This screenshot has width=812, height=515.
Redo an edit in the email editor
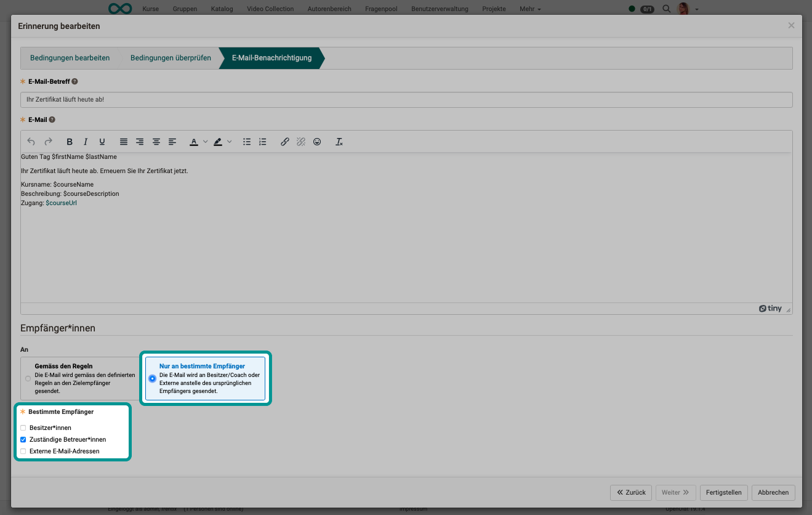(x=48, y=142)
